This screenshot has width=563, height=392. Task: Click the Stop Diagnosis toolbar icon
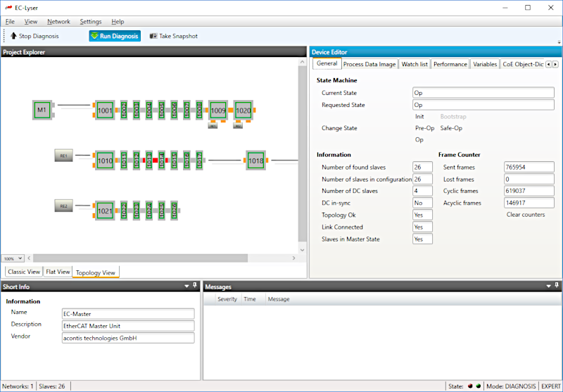(x=13, y=36)
